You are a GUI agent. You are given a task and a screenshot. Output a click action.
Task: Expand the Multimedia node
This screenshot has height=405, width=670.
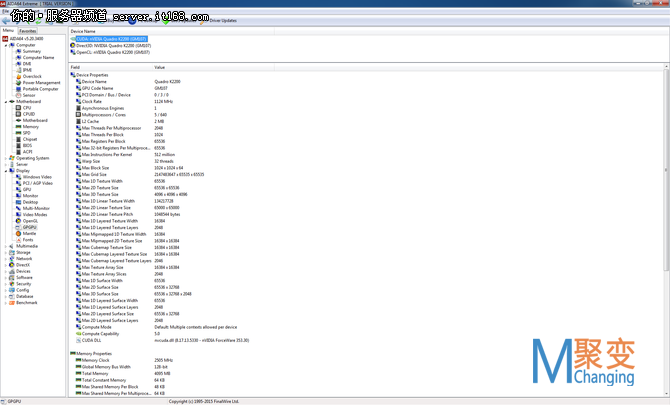click(x=6, y=246)
